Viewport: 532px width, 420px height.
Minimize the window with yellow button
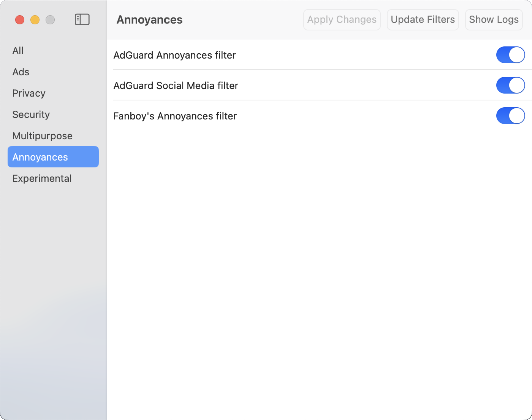(35, 20)
